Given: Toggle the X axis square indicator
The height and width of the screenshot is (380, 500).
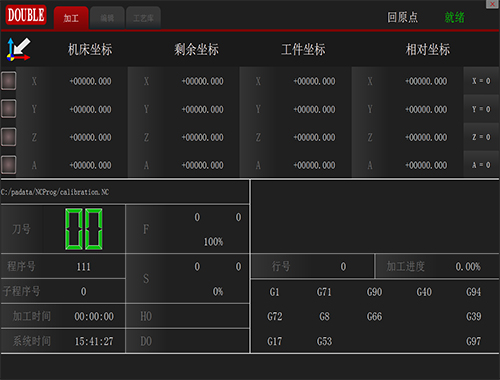Looking at the screenshot, I should click(x=8, y=81).
